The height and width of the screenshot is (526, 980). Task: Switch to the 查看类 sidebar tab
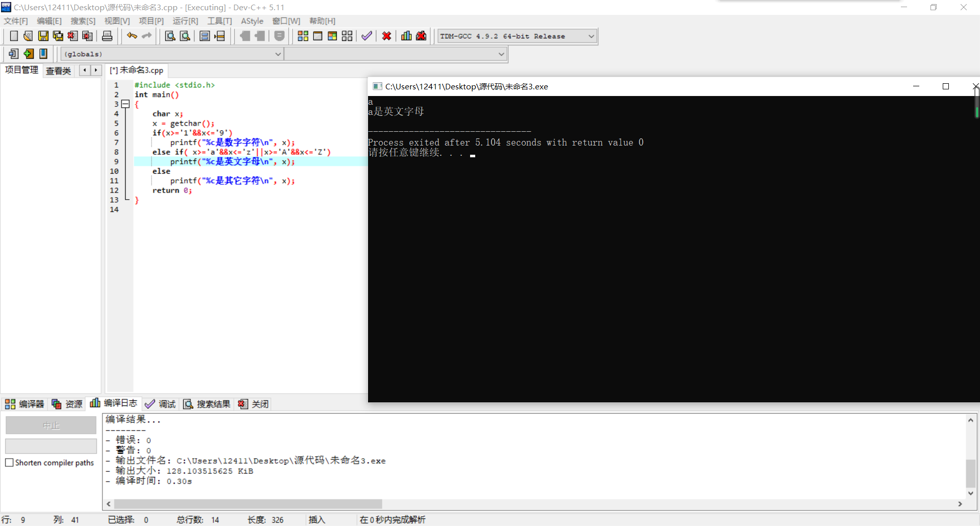[58, 71]
